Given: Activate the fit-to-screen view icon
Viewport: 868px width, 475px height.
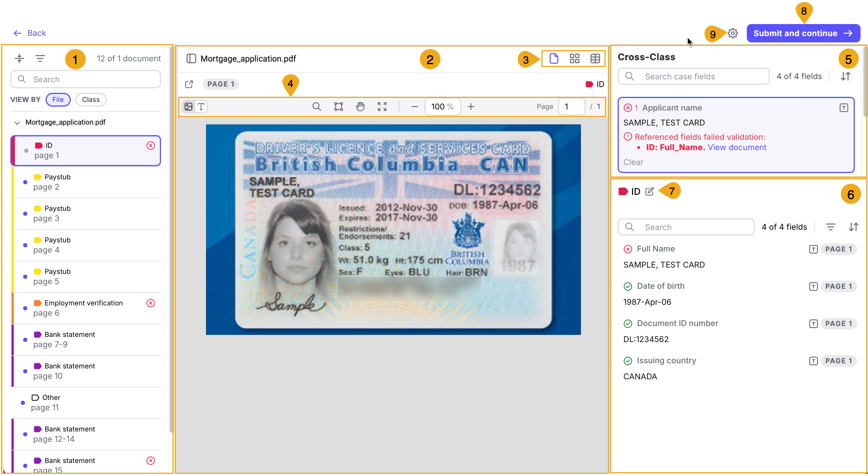Looking at the screenshot, I should coord(382,107).
